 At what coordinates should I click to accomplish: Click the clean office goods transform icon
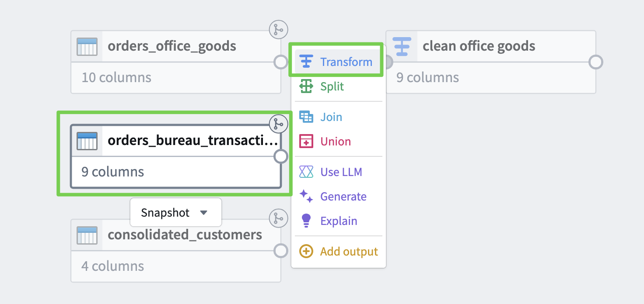click(x=402, y=46)
